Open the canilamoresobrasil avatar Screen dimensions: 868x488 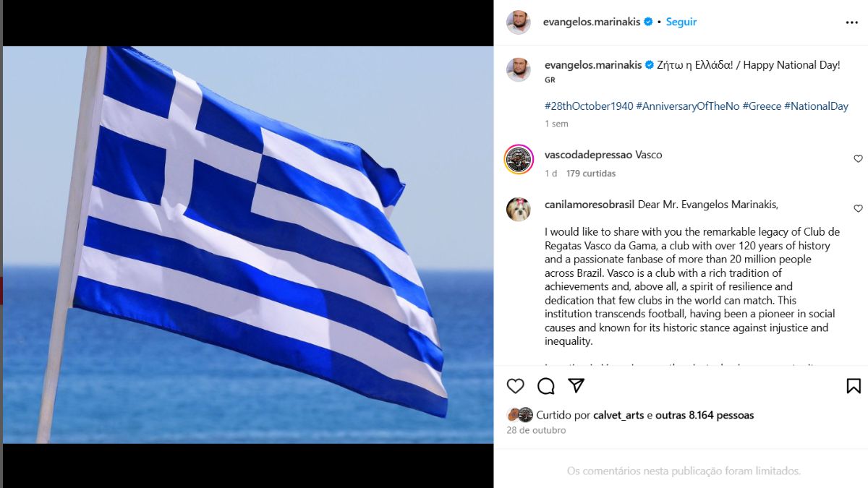point(519,209)
